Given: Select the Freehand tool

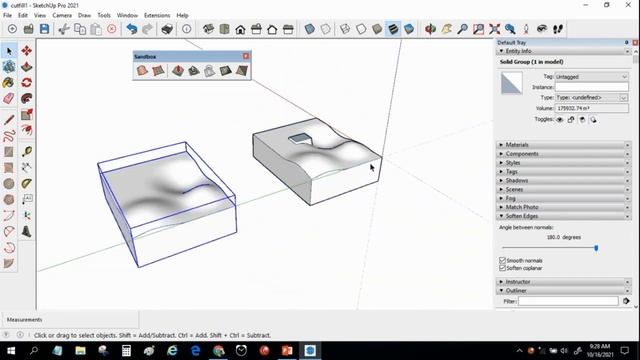Looking at the screenshot, I should pos(9,136).
